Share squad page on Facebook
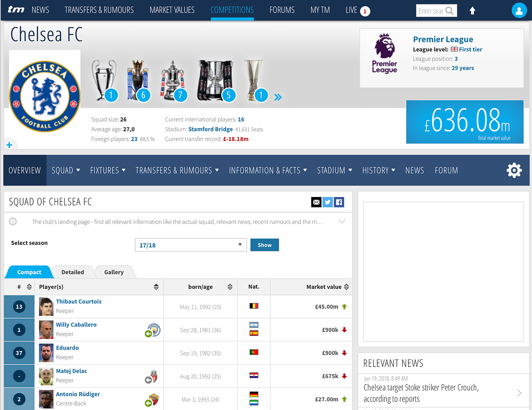 coord(339,202)
